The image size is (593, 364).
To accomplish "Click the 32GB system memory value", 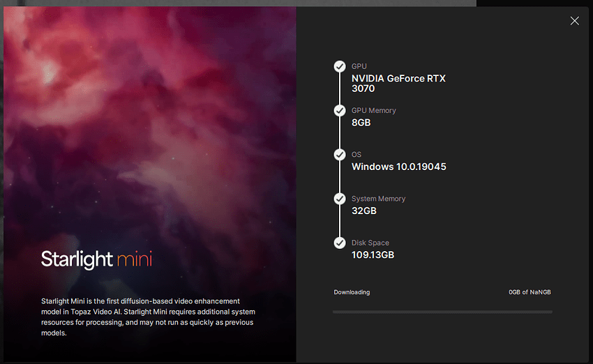I will pos(363,211).
